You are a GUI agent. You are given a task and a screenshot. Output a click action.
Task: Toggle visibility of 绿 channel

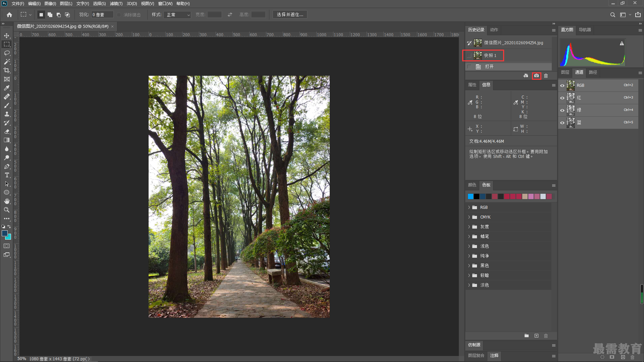(x=562, y=110)
